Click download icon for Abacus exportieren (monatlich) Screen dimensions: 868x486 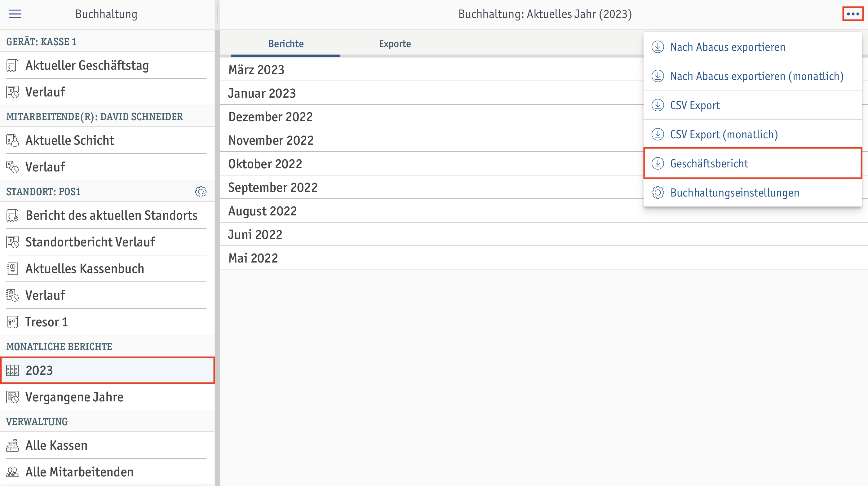coord(658,76)
